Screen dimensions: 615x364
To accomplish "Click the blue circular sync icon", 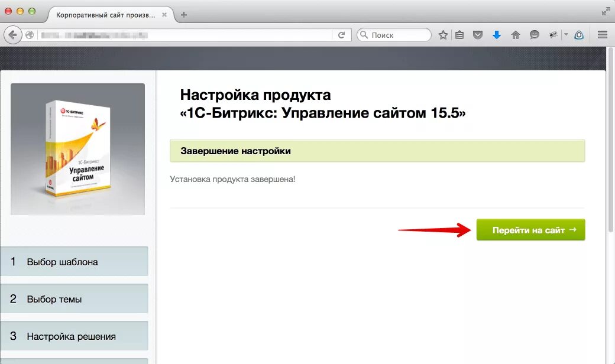I will tap(579, 35).
